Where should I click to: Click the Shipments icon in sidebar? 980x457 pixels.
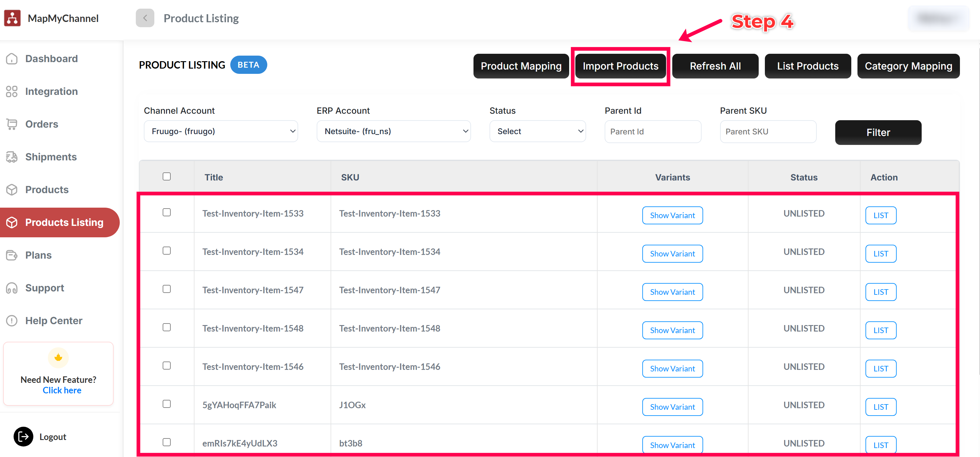[x=12, y=157]
